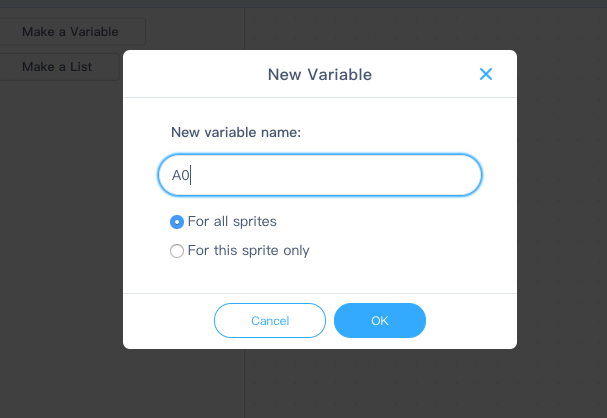Screen dimensions: 607x418
Task: Click the blue filled radio circle
Action: (x=177, y=222)
